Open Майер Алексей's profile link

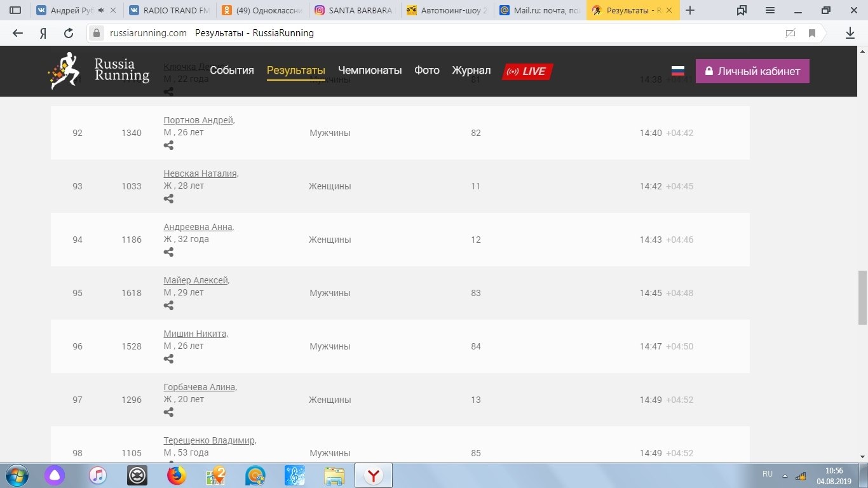[x=196, y=280]
